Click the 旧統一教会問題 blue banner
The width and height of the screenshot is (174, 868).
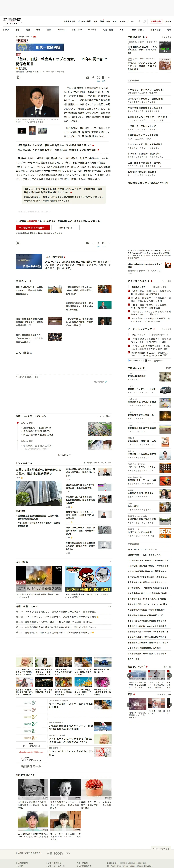pos(40,47)
